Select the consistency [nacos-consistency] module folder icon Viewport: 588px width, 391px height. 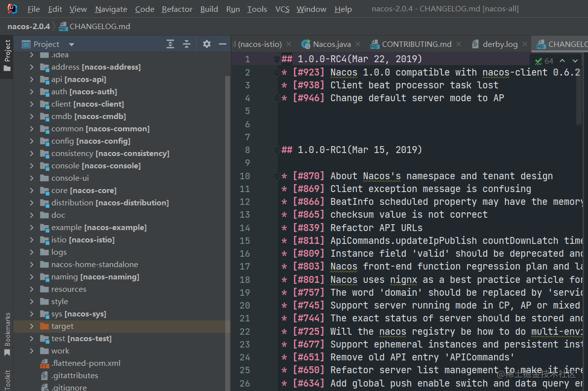[x=44, y=154]
